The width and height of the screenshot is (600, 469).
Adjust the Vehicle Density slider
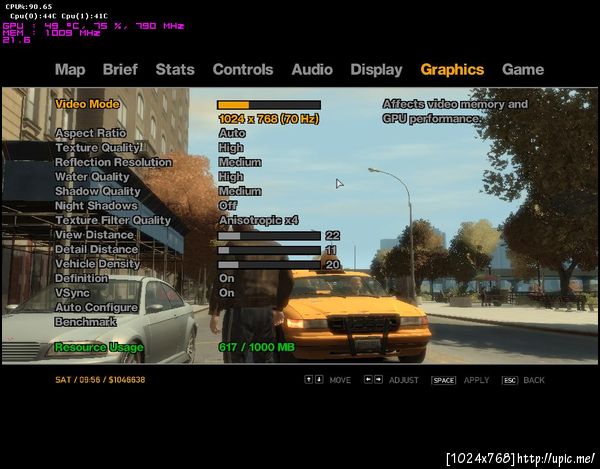pyautogui.click(x=269, y=265)
